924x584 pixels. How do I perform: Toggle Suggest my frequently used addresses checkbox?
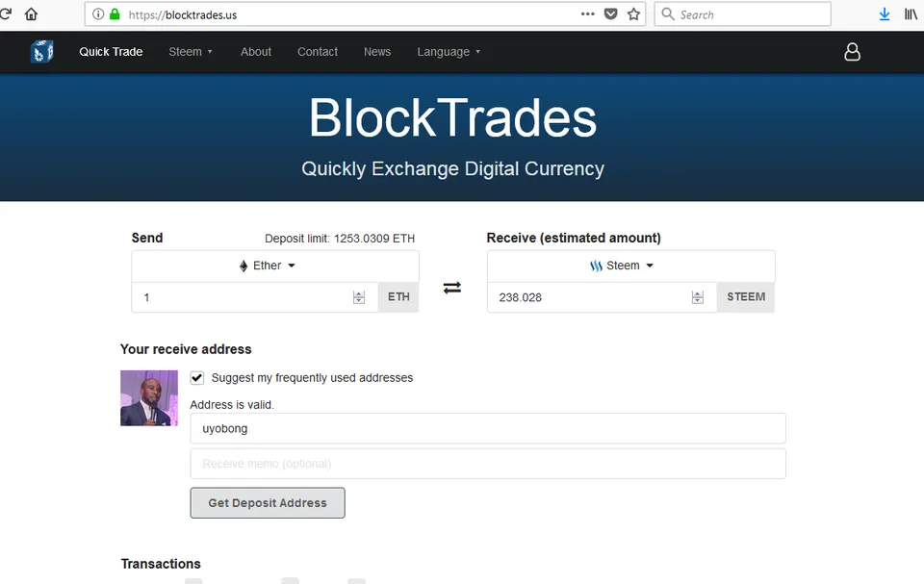196,378
